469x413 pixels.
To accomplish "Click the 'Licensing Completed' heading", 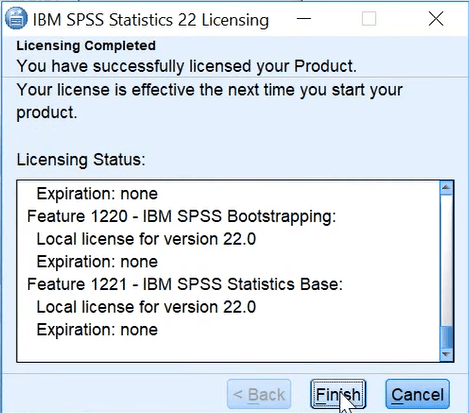I will pos(86,46).
